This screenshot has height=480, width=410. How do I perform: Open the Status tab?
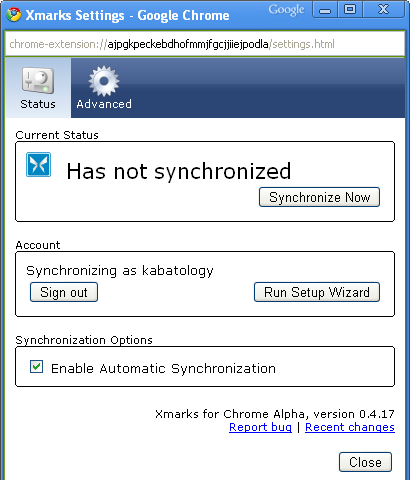[x=38, y=88]
